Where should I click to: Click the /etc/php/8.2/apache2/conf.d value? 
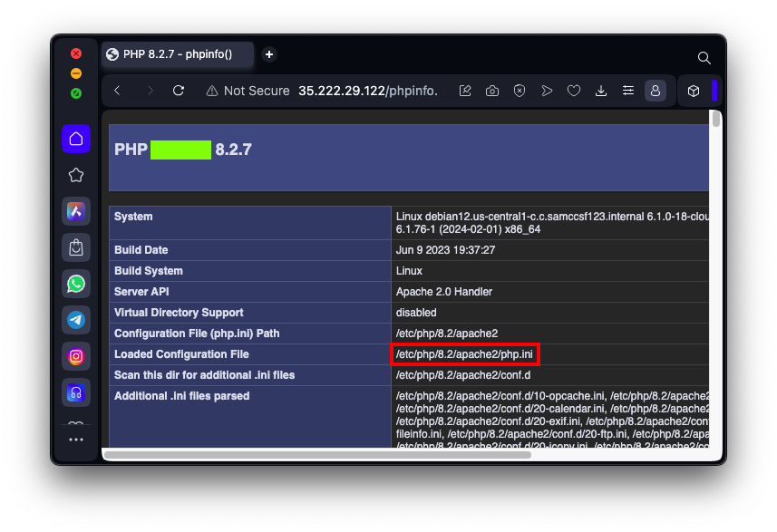click(x=462, y=375)
